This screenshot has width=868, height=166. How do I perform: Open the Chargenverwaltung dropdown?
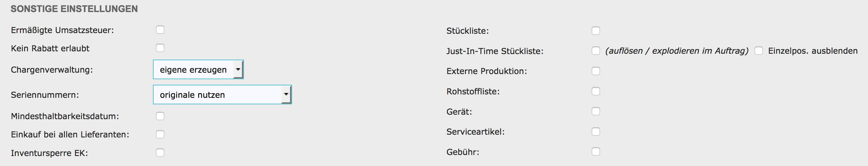point(198,70)
